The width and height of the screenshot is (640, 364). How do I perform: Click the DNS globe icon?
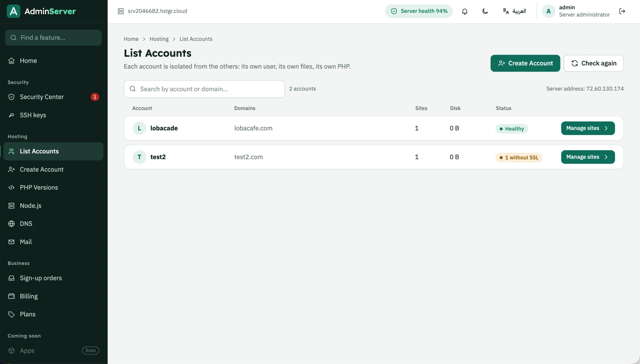click(12, 224)
